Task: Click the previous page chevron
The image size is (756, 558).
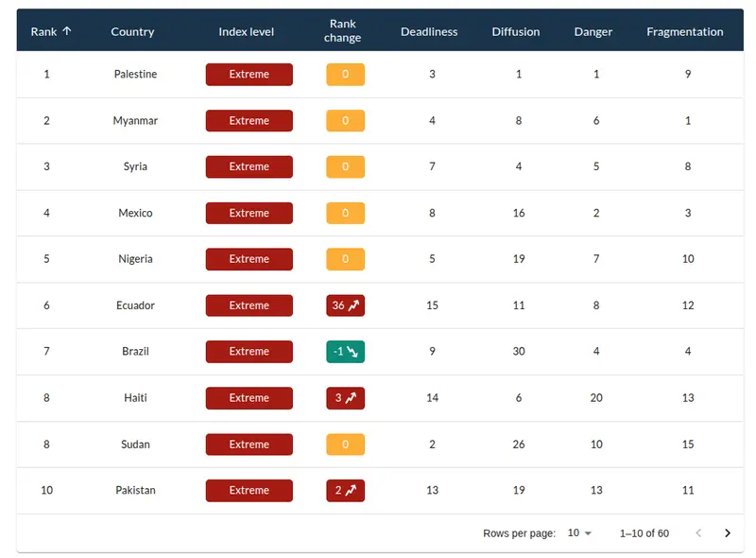Action: 698,533
